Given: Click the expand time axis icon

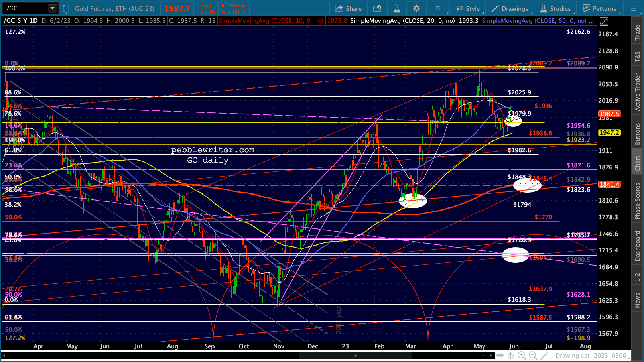Looking at the screenshot, I should [500, 356].
